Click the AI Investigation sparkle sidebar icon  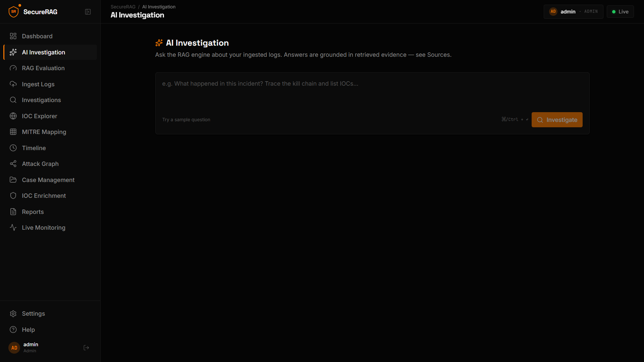(13, 52)
